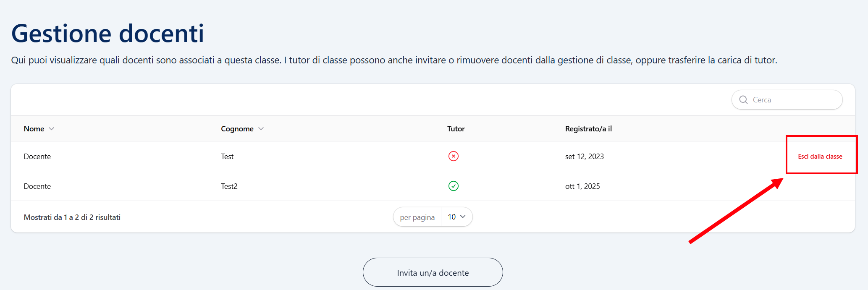
Task: Select the surname Test cell
Action: coord(227,157)
